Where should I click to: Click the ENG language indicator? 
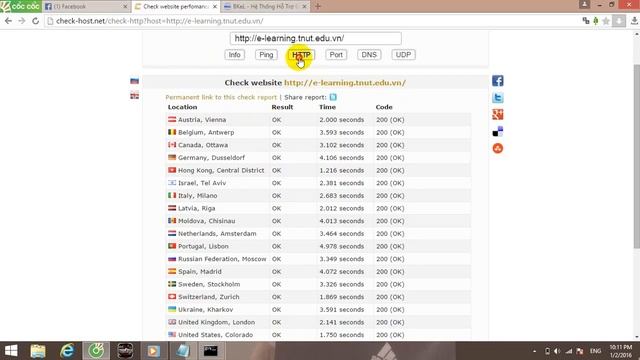click(596, 351)
